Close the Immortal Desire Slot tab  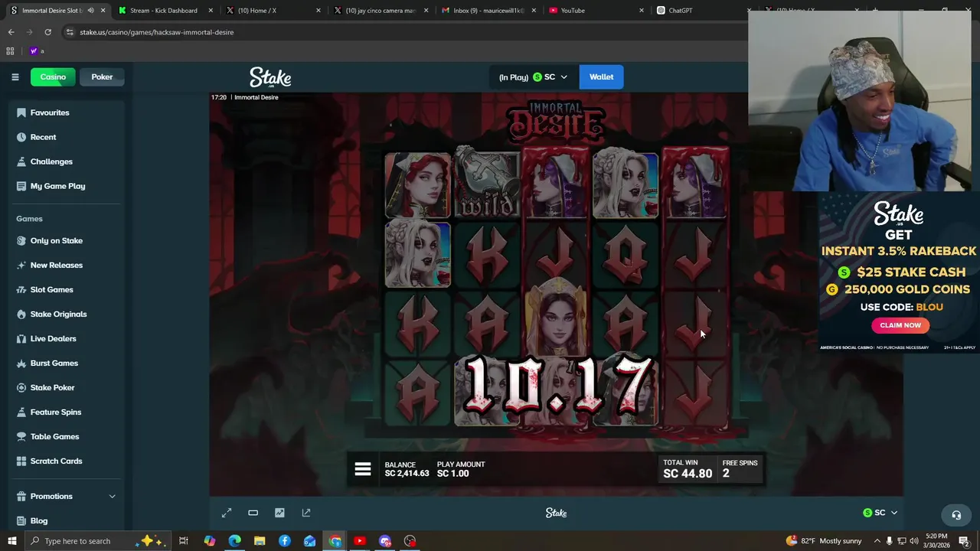[x=103, y=11]
